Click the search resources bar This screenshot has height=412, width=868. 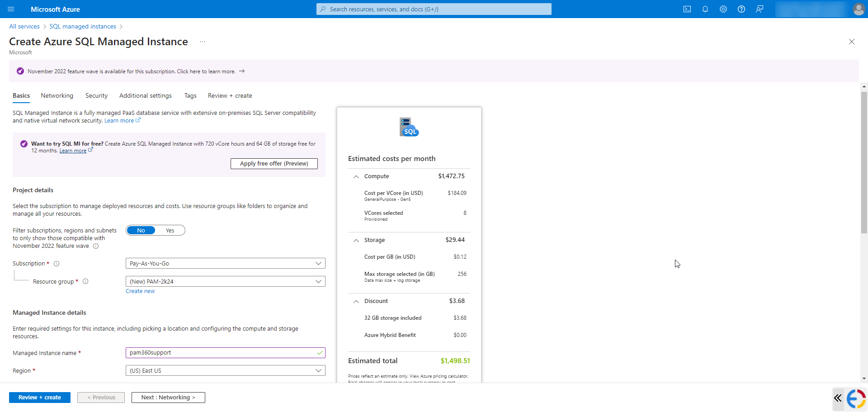coord(434,9)
